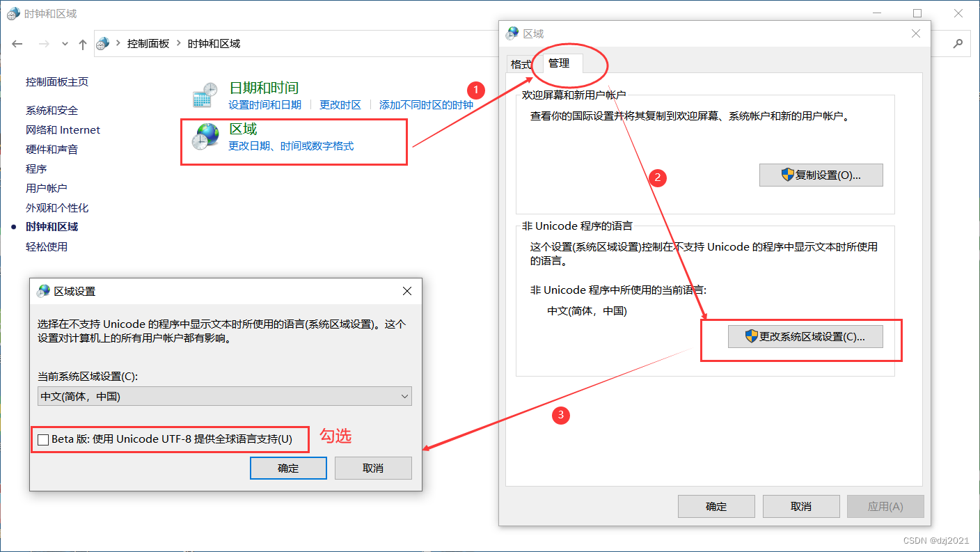Click the 更改系统区域设置(C) button
The image size is (980, 552).
click(805, 336)
